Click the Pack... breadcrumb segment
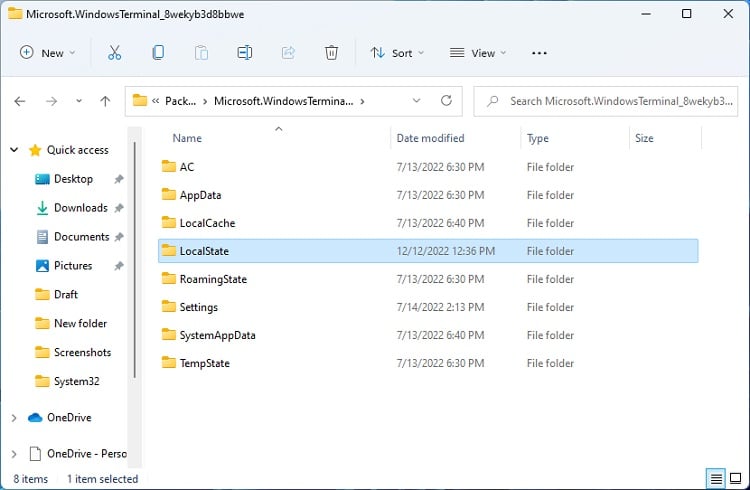This screenshot has width=750, height=490. click(x=180, y=101)
